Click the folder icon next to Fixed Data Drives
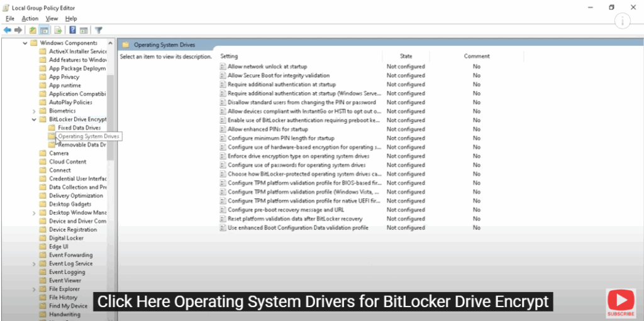 click(52, 128)
